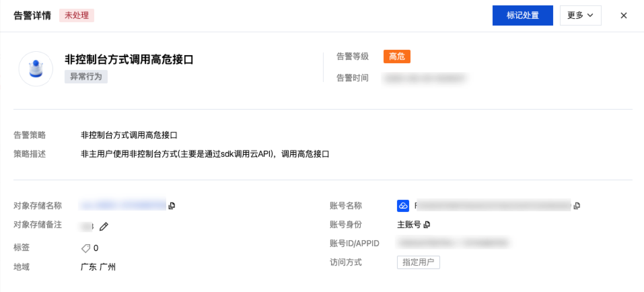
Task: Open the blurred 对象存储名称 link
Action: coord(123,205)
